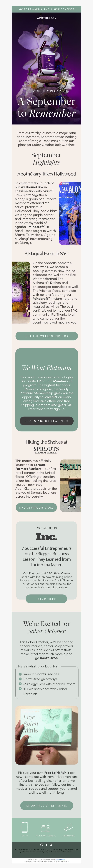Click Find My Sprouts Store button
Image resolution: width=93 pixels, height=868 pixels.
pos(36,508)
